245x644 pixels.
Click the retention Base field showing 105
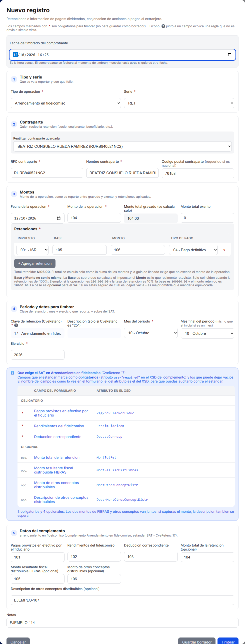79,250
